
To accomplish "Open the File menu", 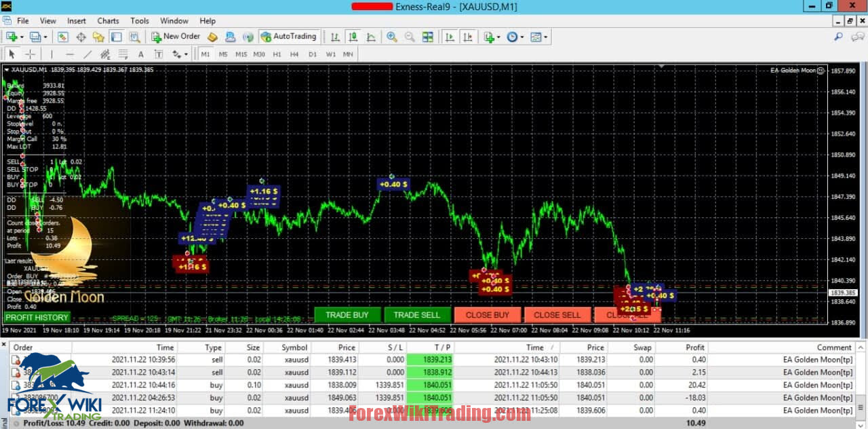I will click(x=22, y=21).
